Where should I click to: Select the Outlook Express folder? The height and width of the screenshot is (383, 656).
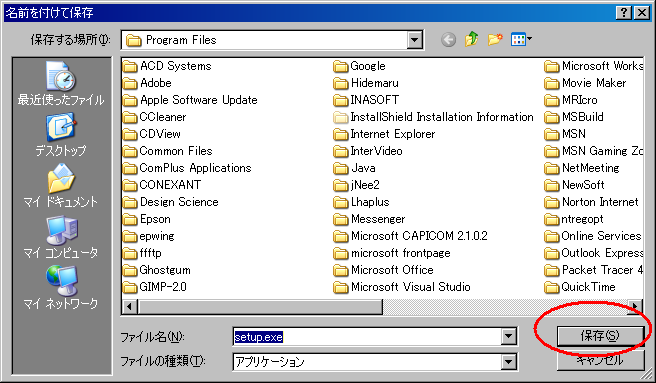click(x=594, y=253)
